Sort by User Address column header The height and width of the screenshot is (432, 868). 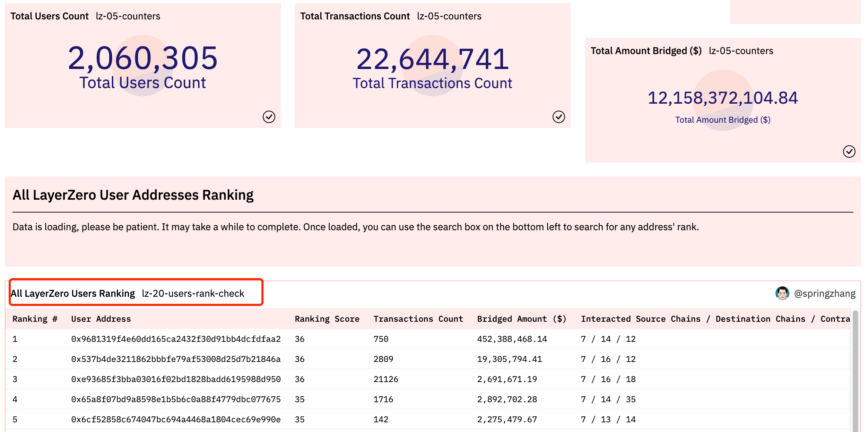[x=101, y=319]
